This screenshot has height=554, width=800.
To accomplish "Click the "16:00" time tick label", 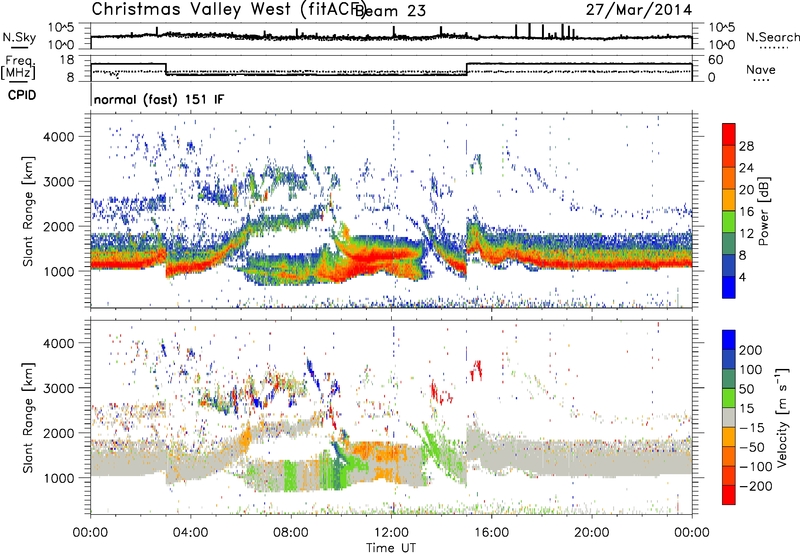I will (x=491, y=533).
